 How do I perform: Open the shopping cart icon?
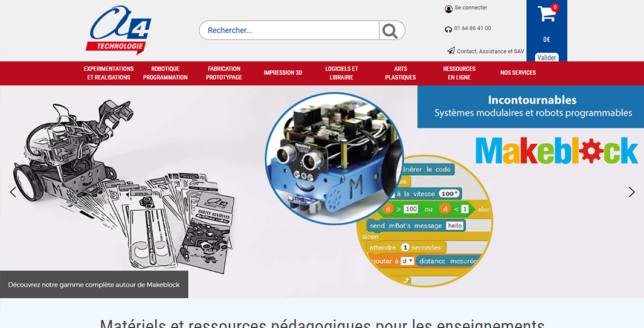pyautogui.click(x=547, y=13)
